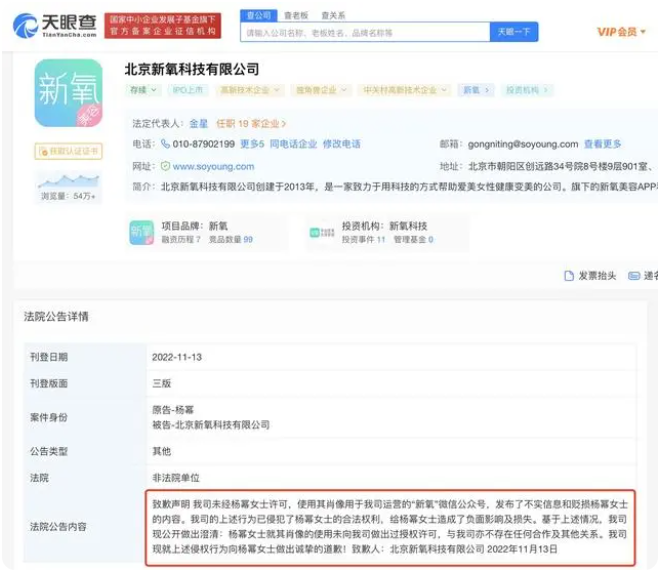Visit www.soyoung.com website link
Screen dimensions: 665x577
pos(213,167)
